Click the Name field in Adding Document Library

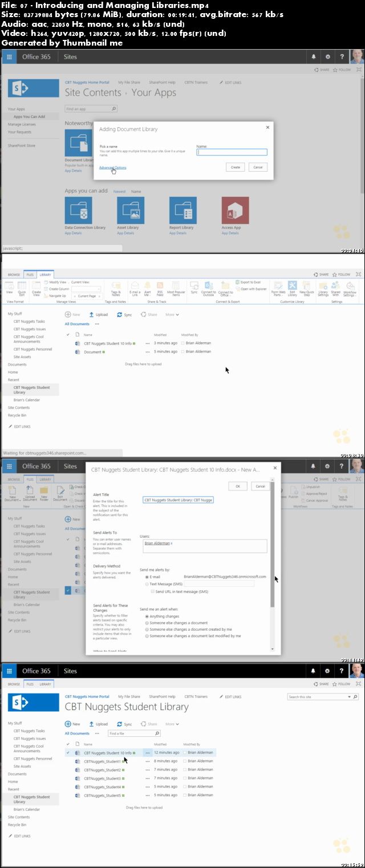pyautogui.click(x=232, y=152)
